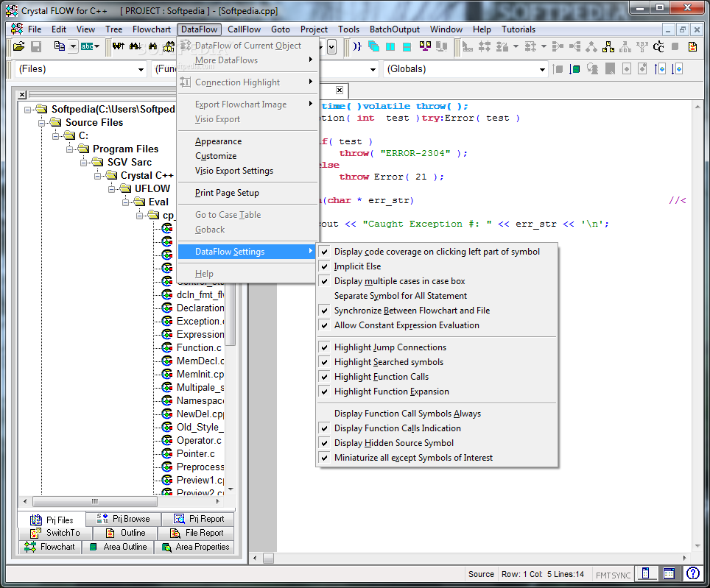Open the BatchOutput menu
Viewport: 710px width, 588px height.
[x=394, y=29]
